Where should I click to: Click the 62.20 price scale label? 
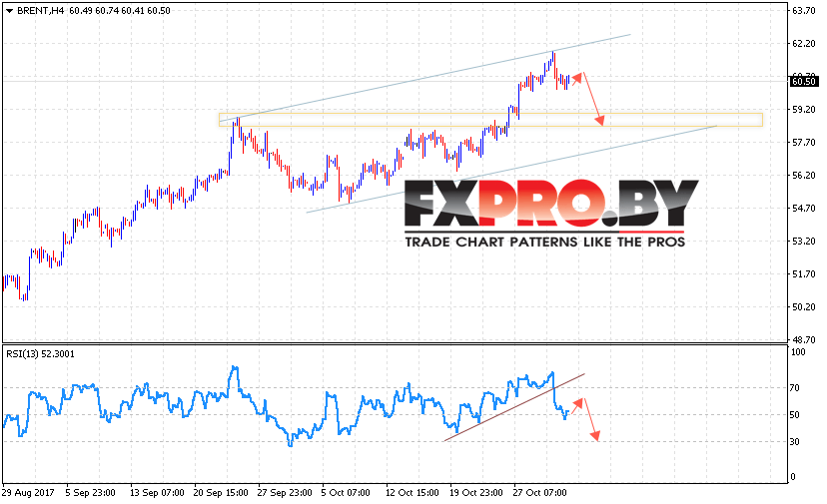click(804, 44)
